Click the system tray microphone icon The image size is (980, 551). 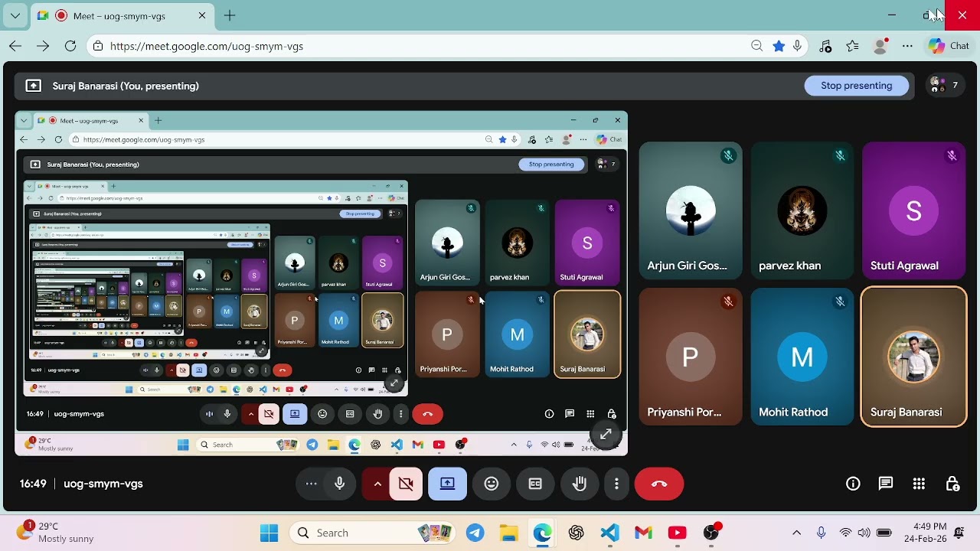(822, 533)
